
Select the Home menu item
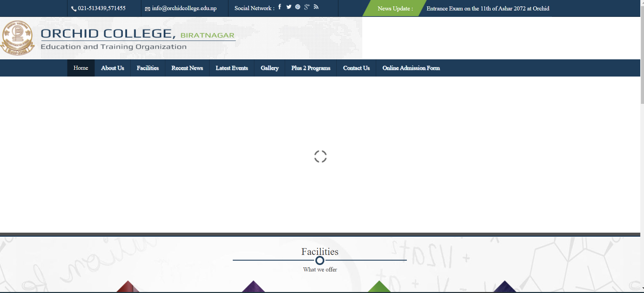(81, 68)
